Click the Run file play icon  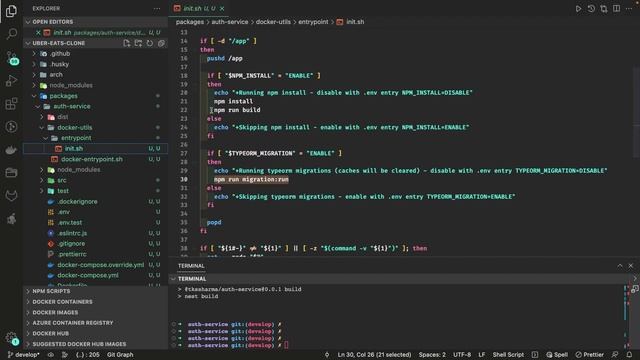pyautogui.click(x=578, y=9)
